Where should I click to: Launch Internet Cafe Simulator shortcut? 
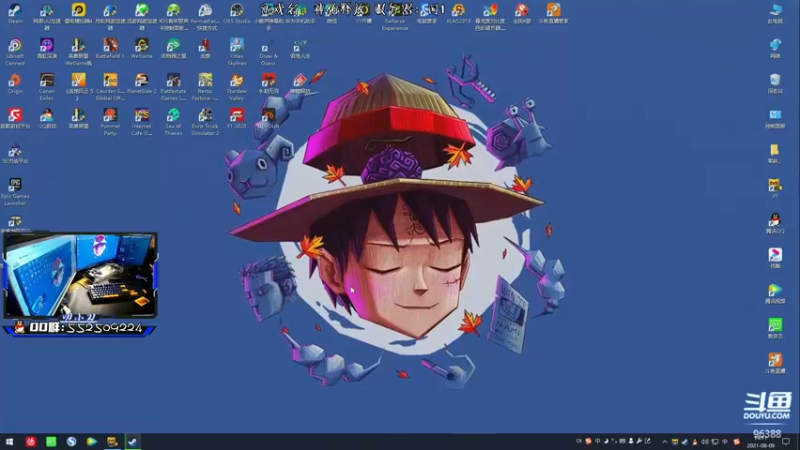pos(142,121)
